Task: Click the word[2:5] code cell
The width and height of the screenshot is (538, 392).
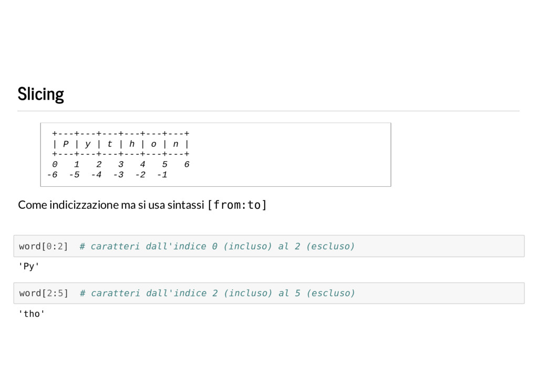Action: (269, 293)
